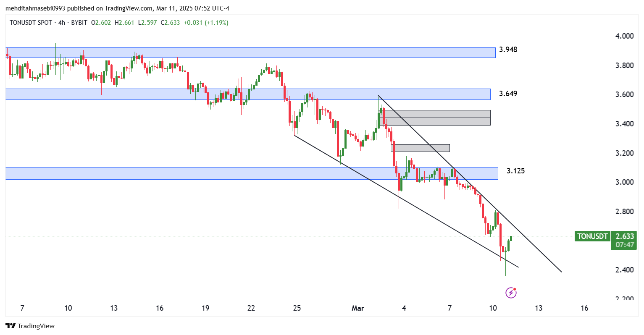Click the 07:47 candle countdown timer

625,245
